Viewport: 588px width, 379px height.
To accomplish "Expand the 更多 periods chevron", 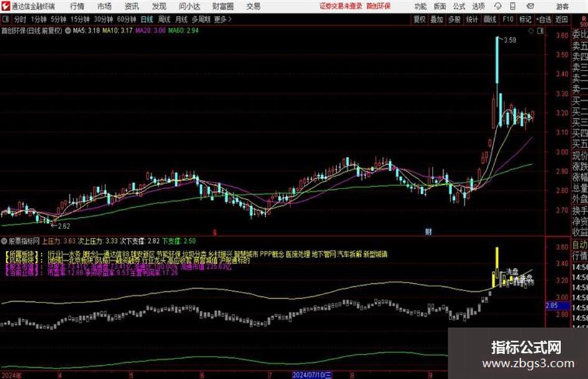I will click(230, 19).
